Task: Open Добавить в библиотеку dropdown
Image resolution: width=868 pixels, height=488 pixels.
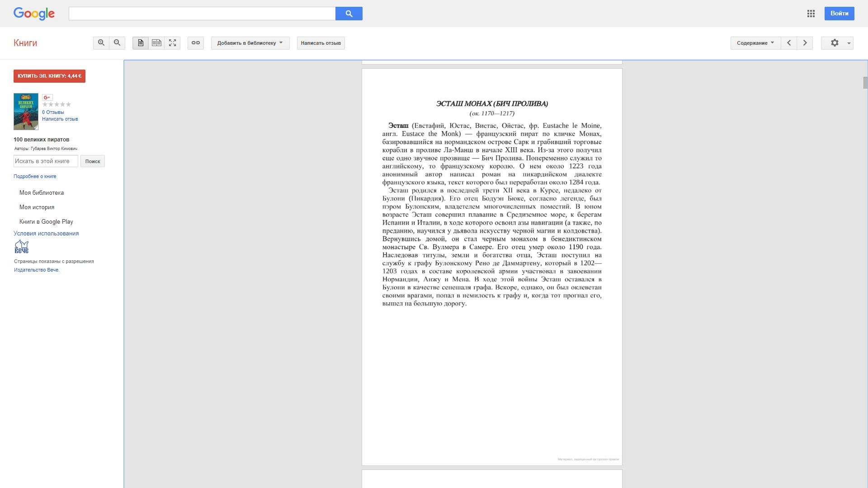Action: (x=250, y=43)
